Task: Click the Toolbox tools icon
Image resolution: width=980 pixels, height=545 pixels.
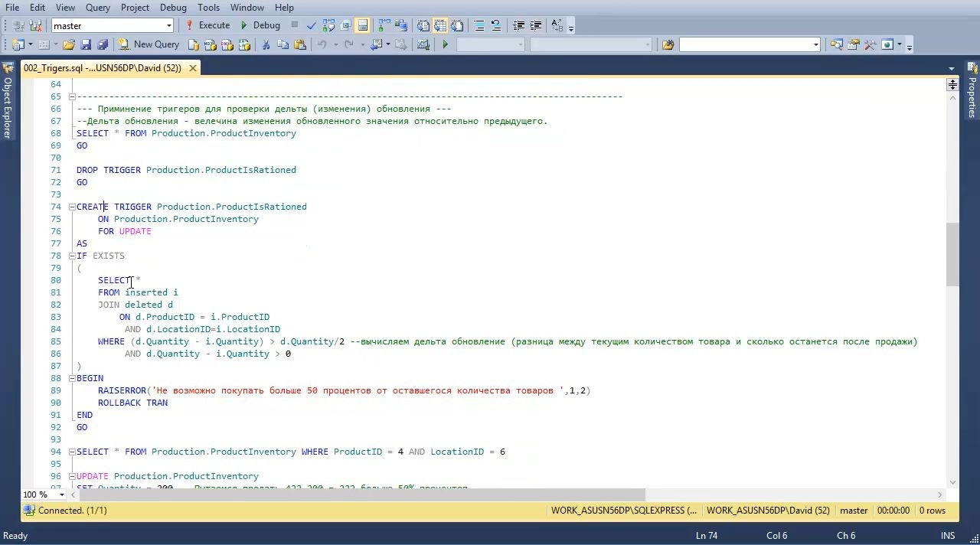Action: tap(870, 44)
